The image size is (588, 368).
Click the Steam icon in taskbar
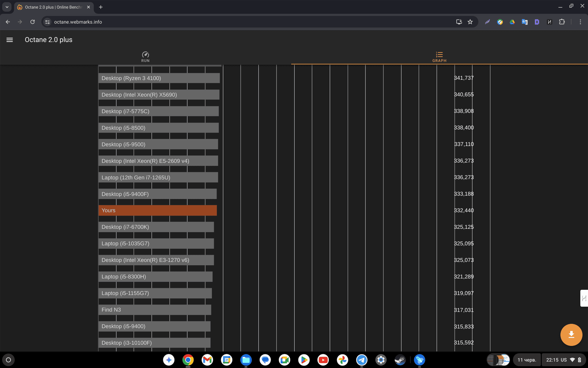click(x=400, y=360)
